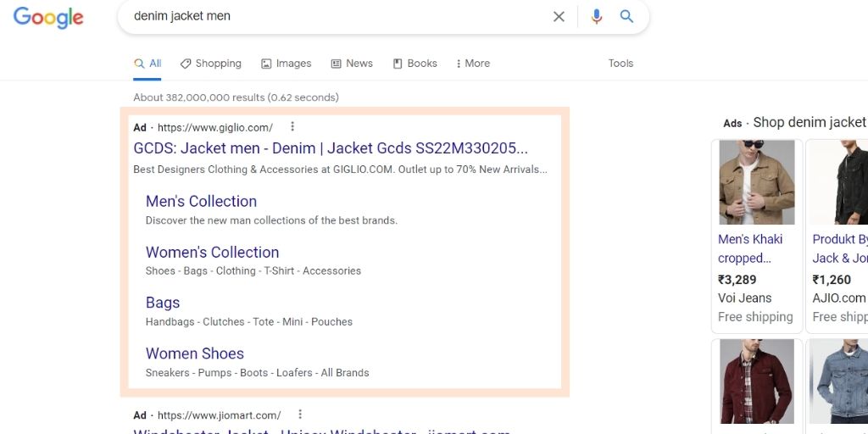The height and width of the screenshot is (434, 868).
Task: Start voice search with microphone icon
Action: (x=596, y=17)
